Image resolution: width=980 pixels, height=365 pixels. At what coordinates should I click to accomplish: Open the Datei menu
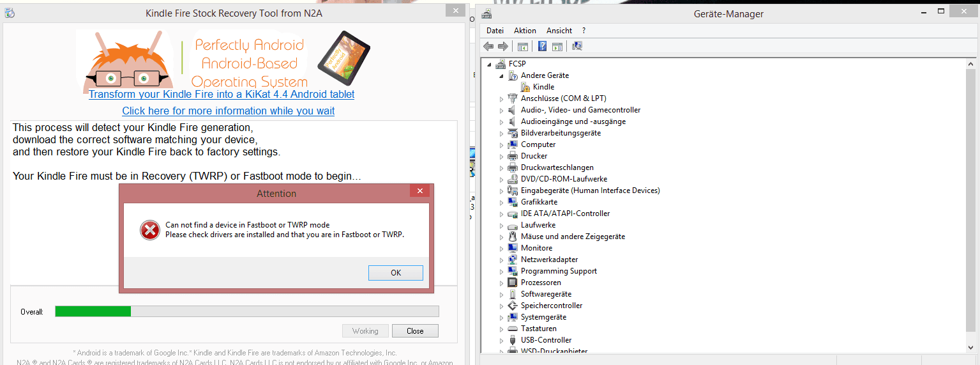[x=495, y=31]
